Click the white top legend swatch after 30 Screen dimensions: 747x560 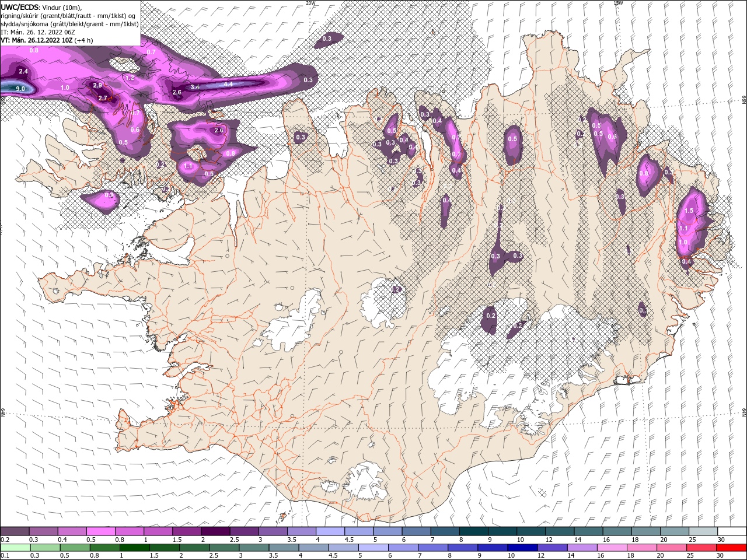(x=732, y=531)
